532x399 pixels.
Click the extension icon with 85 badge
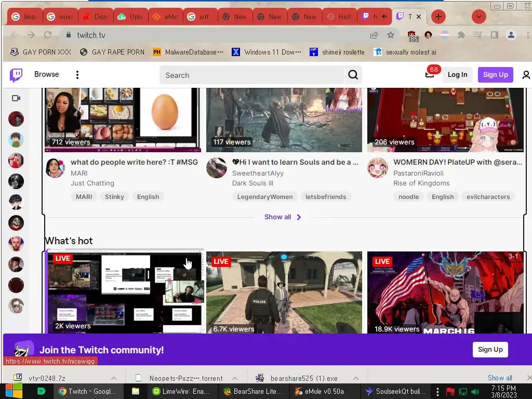pyautogui.click(x=412, y=36)
